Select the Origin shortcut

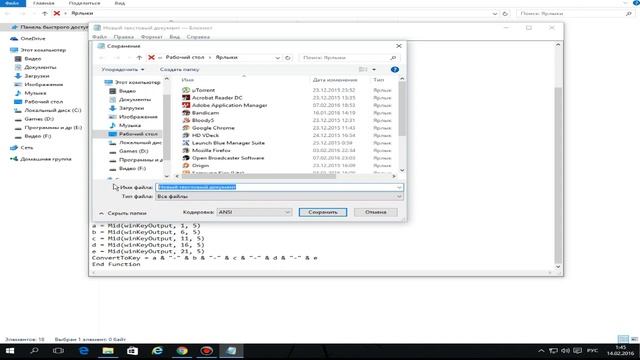[x=196, y=166]
